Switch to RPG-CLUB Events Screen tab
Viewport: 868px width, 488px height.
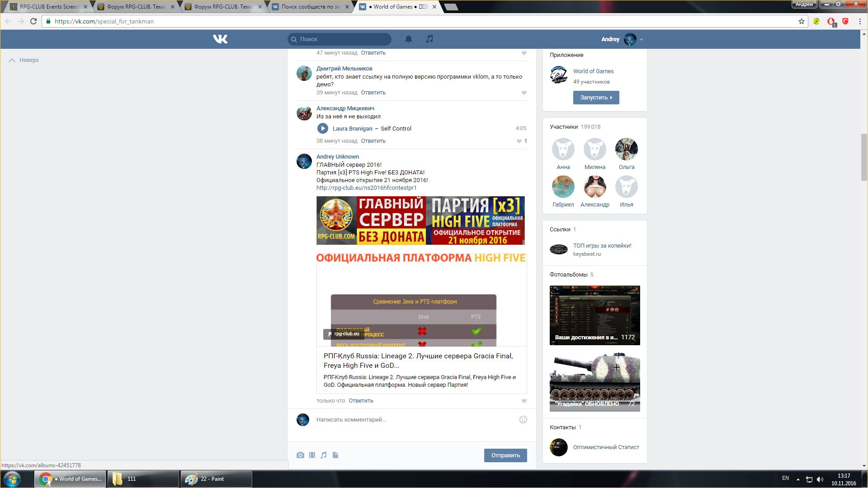point(47,7)
